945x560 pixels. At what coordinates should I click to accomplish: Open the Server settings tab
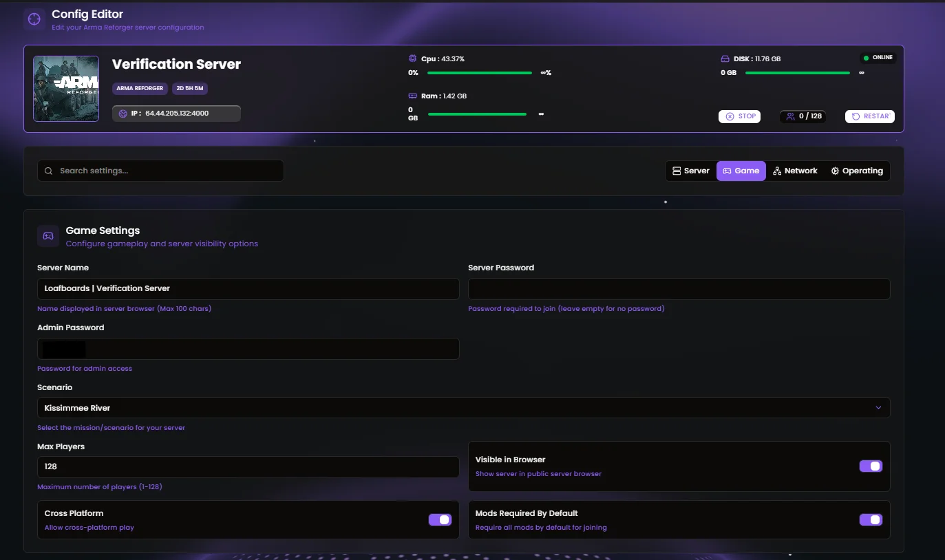690,170
